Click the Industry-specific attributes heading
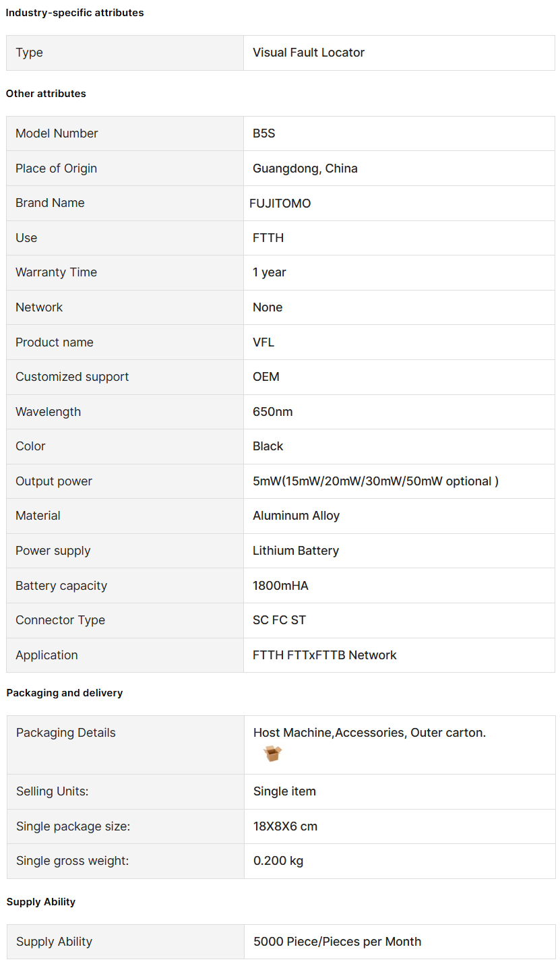The height and width of the screenshot is (968, 560). tap(75, 13)
